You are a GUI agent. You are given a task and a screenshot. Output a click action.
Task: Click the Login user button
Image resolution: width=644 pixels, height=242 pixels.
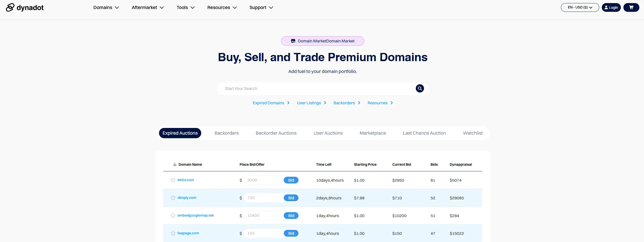(611, 7)
